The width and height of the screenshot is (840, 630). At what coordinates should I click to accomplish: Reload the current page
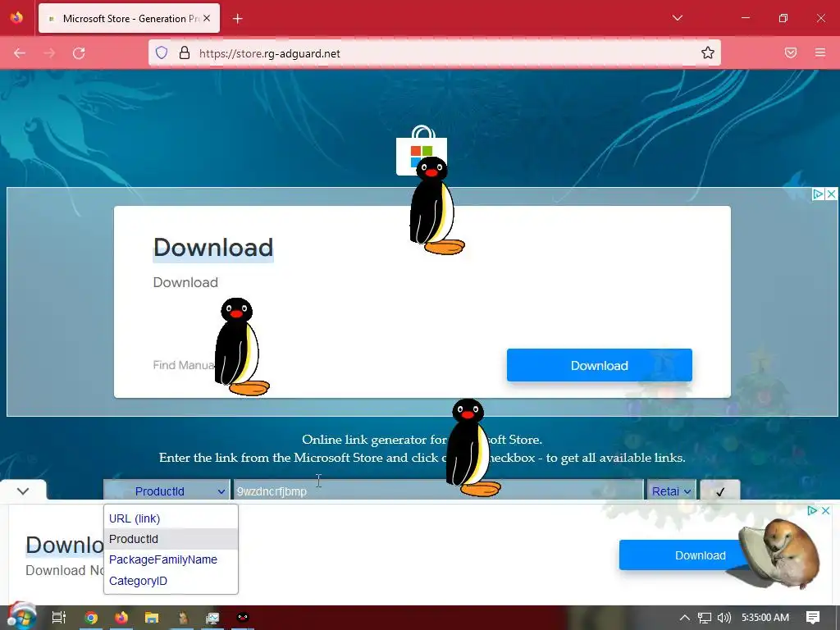pos(79,53)
